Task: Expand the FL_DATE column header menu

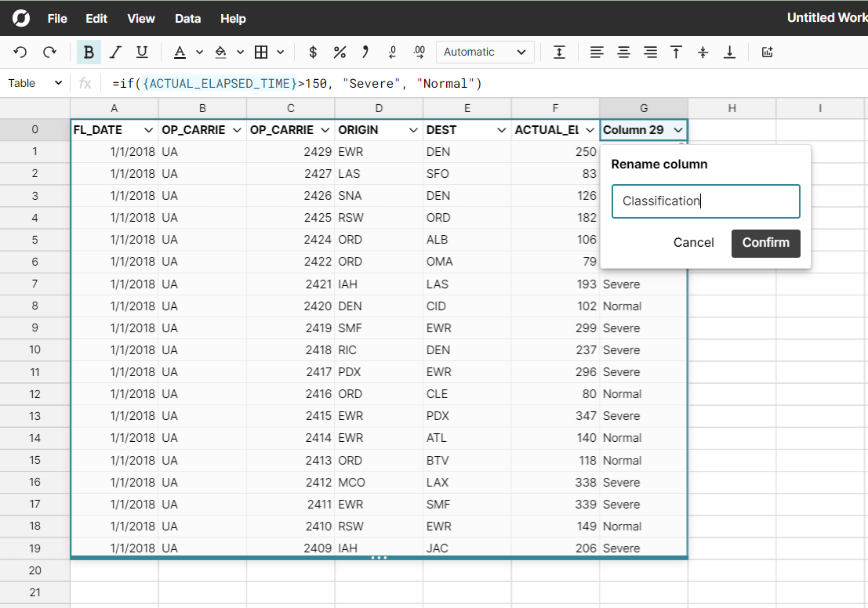Action: pyautogui.click(x=148, y=130)
